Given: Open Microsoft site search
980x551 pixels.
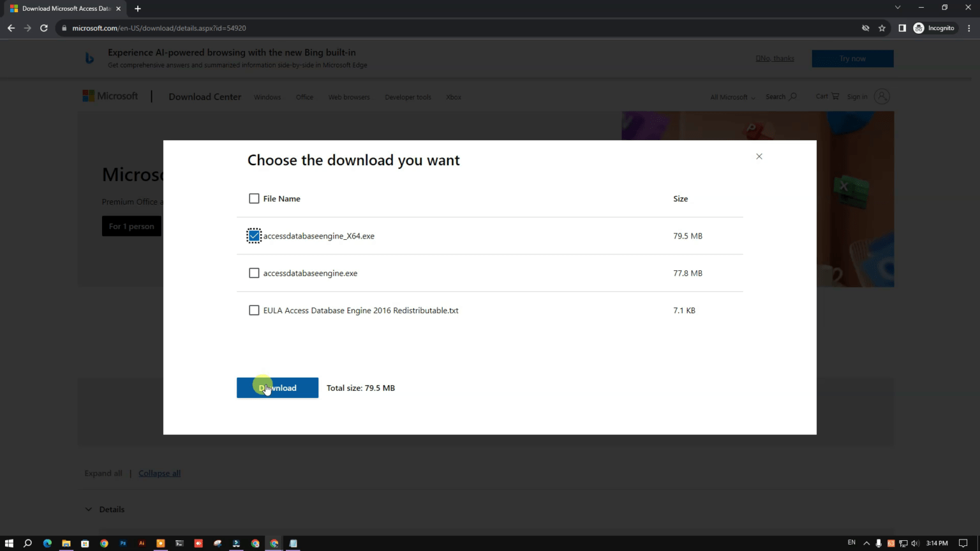Looking at the screenshot, I should click(781, 96).
